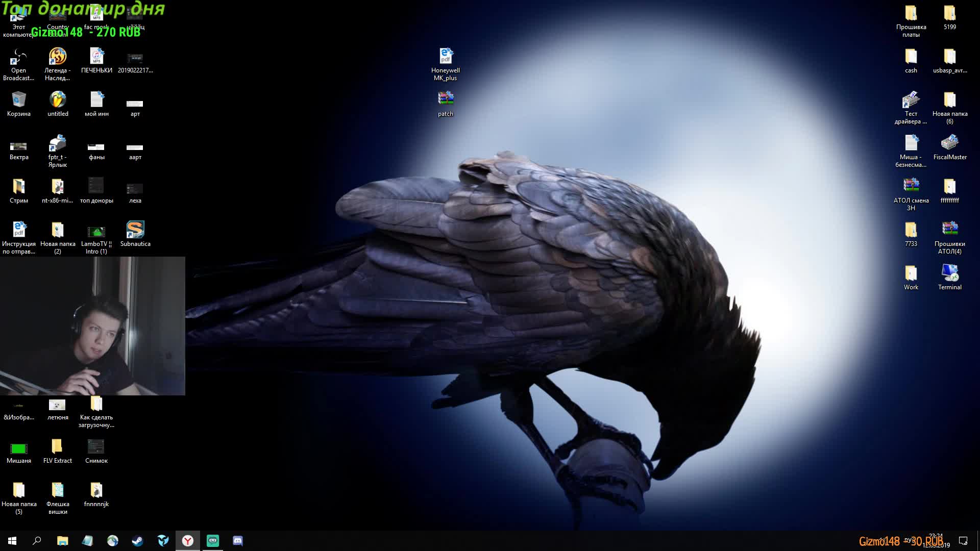Open Discord from the taskbar
Image resolution: width=980 pixels, height=551 pixels.
tap(238, 541)
